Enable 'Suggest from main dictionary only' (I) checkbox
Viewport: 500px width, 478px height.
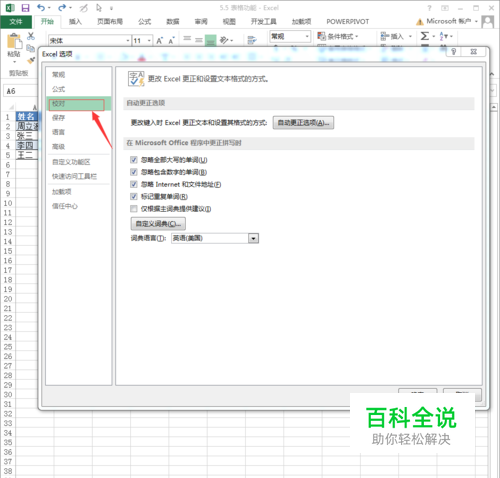point(134,209)
